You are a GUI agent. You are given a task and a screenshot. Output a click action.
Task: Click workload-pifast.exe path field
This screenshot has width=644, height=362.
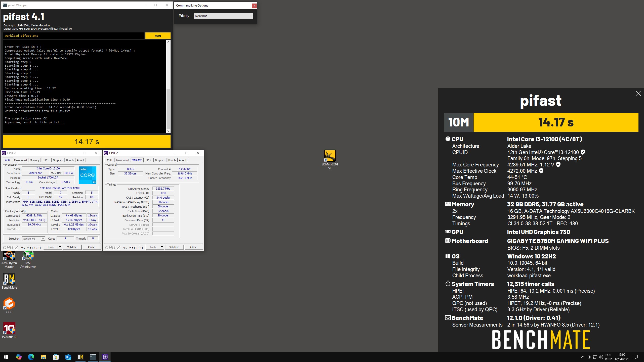(x=74, y=36)
